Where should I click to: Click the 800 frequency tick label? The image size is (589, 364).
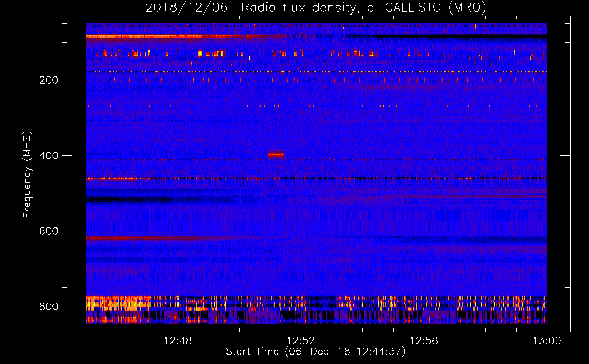click(x=49, y=306)
